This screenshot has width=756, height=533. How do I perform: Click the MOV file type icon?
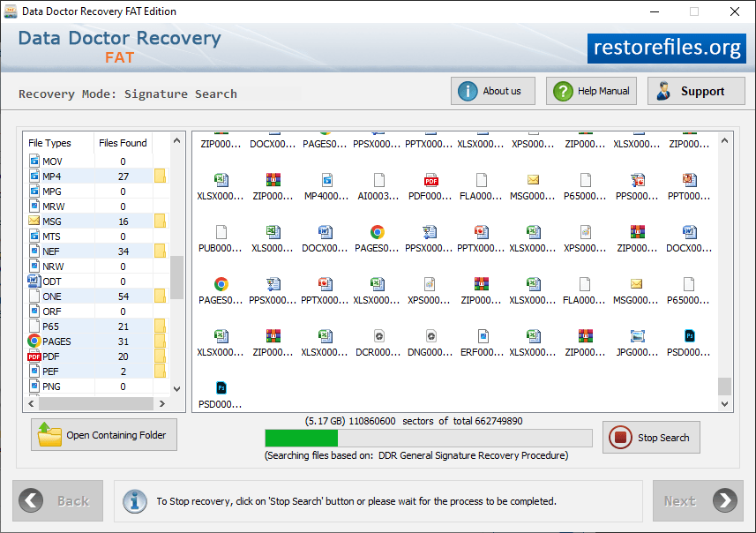tap(34, 161)
